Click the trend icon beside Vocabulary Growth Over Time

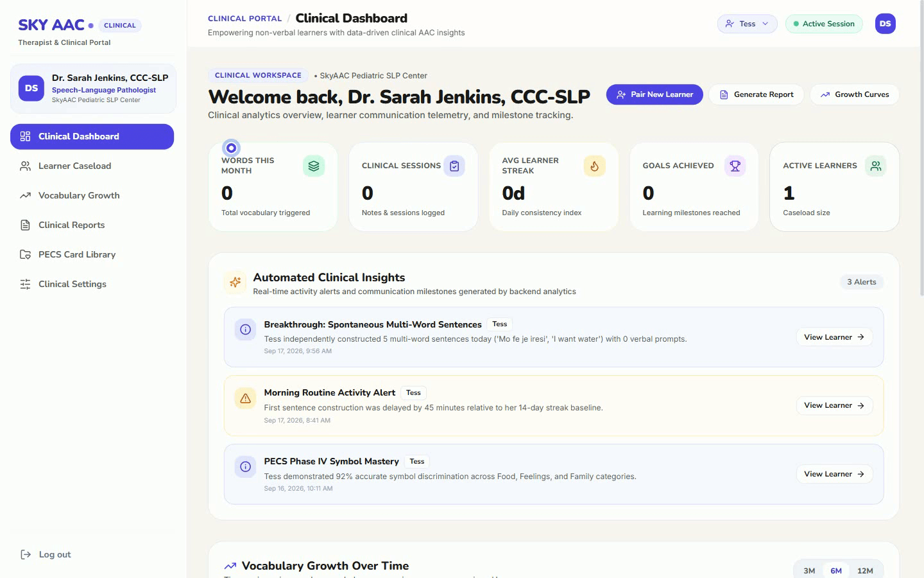[230, 566]
